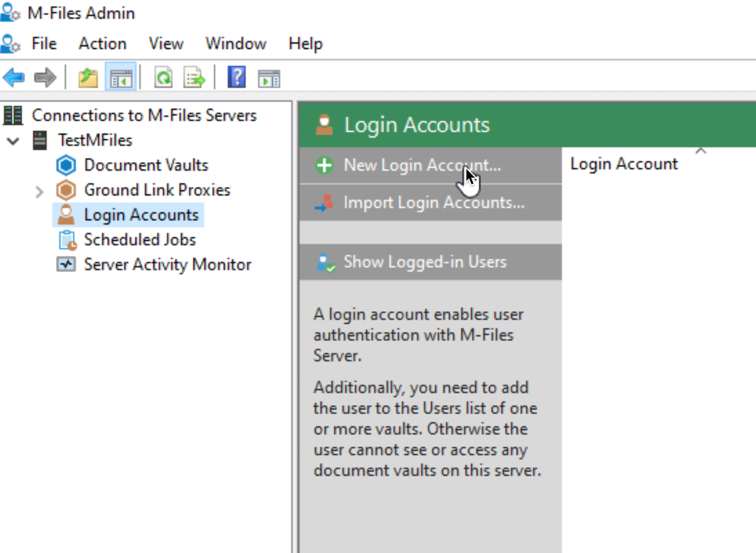This screenshot has height=553, width=756.
Task: Open the View menu
Action: click(166, 43)
